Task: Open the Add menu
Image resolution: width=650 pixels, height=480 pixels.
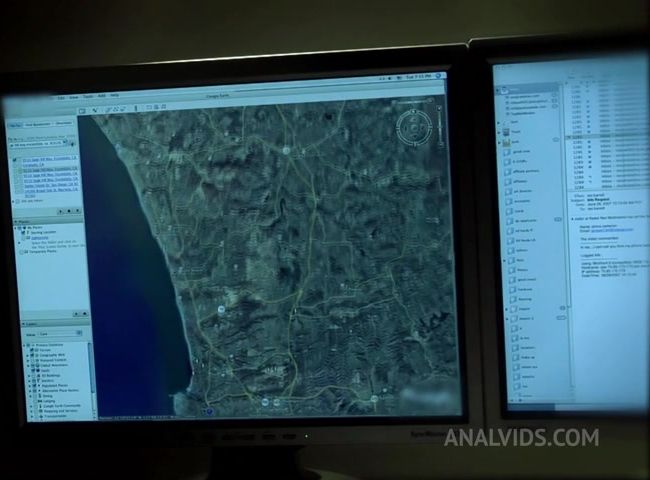Action: pyautogui.click(x=102, y=96)
